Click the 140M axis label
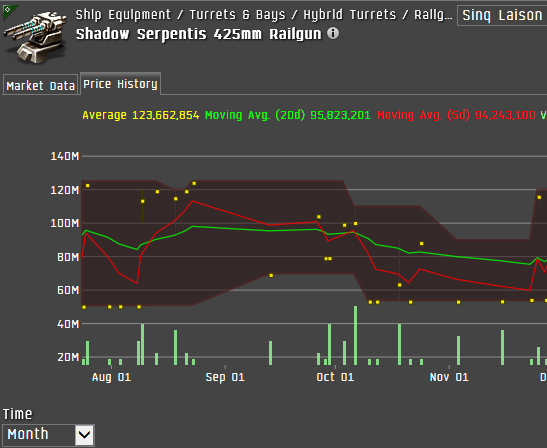 pos(65,156)
